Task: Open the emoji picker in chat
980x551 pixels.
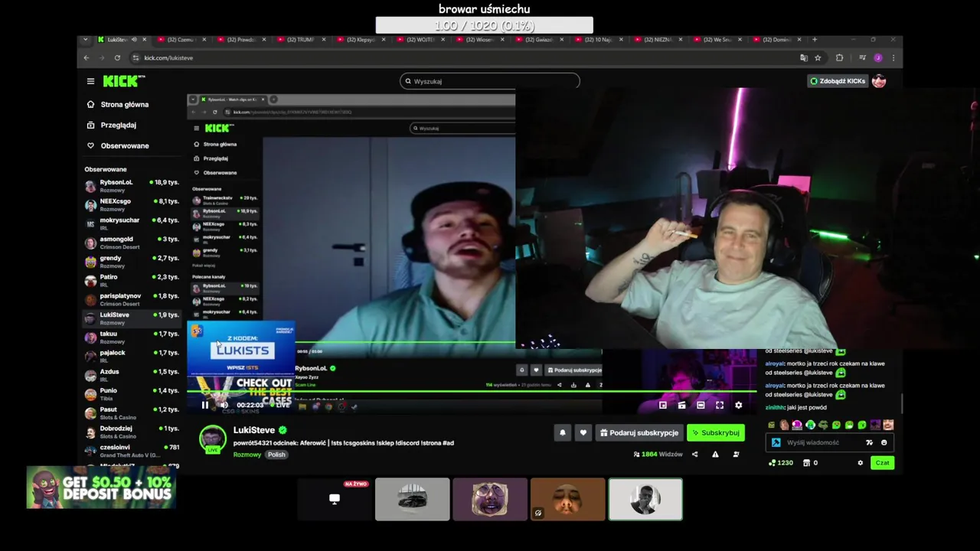Action: (884, 442)
